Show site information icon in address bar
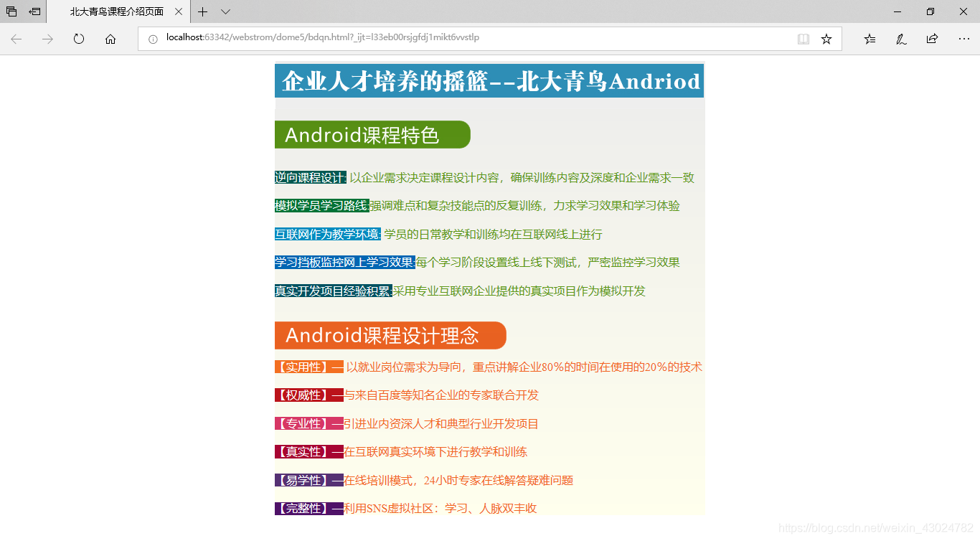The width and height of the screenshot is (980, 541). (x=153, y=39)
